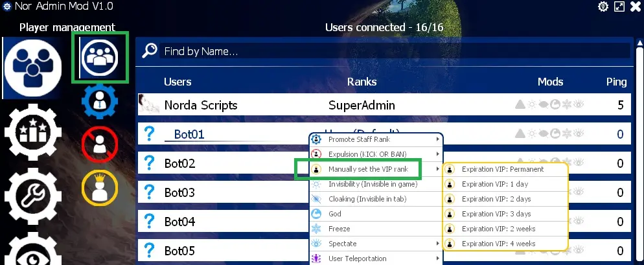Image resolution: width=644 pixels, height=265 pixels.
Task: Click the scrollbar up arrow
Action: coord(640,43)
